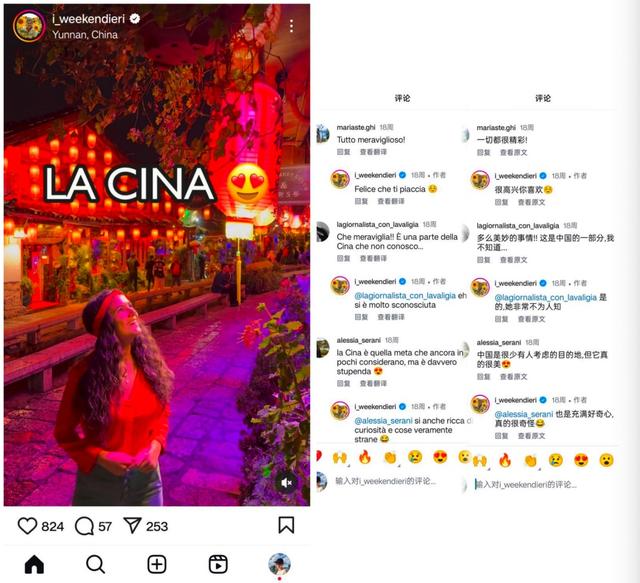Show translation under 'Tutto meraviglioso!' comment
The height and width of the screenshot is (583, 640).
pyautogui.click(x=373, y=152)
